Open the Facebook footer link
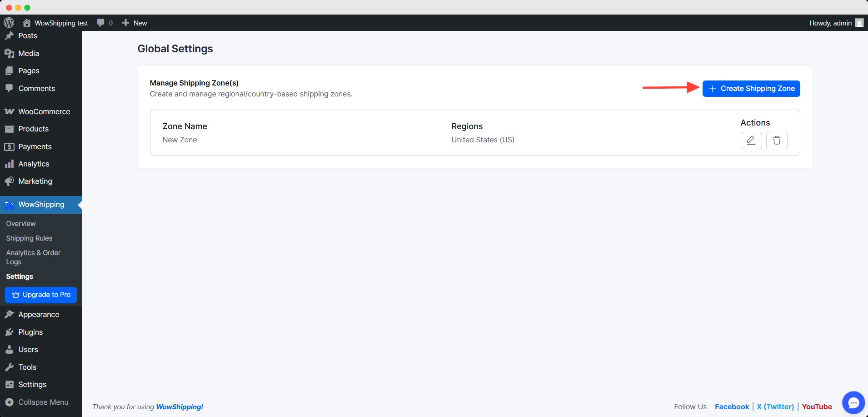 pyautogui.click(x=732, y=407)
